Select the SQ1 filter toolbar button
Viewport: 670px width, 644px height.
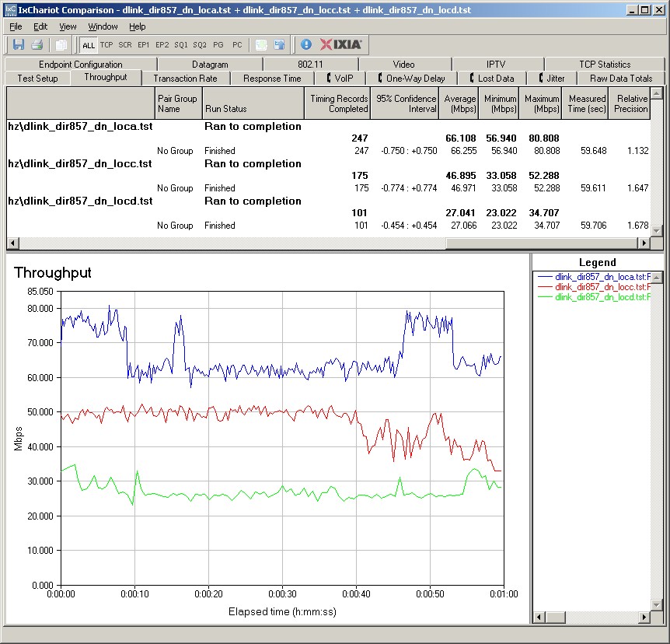[x=181, y=45]
